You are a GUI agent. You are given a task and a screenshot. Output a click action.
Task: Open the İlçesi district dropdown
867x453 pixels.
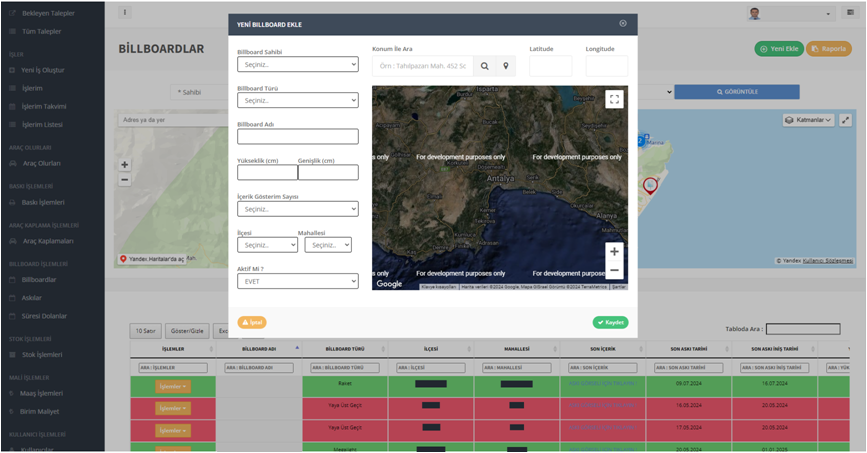(267, 245)
